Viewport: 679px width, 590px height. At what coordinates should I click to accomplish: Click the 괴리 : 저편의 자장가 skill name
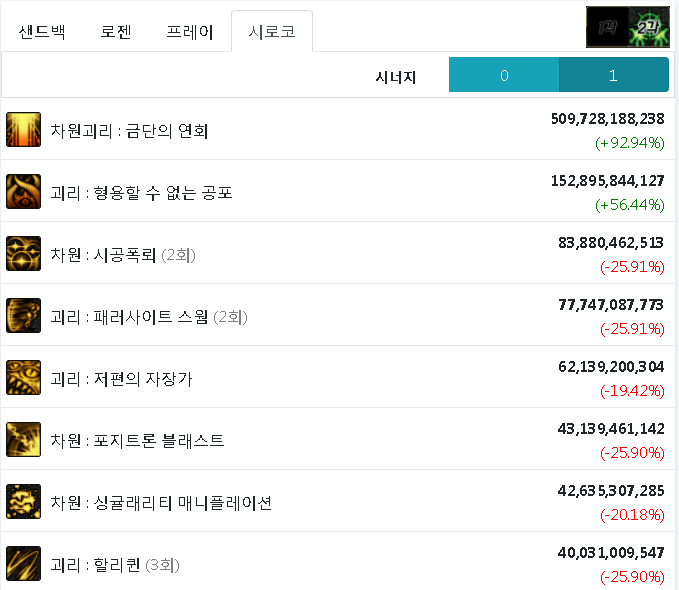[x=121, y=378]
